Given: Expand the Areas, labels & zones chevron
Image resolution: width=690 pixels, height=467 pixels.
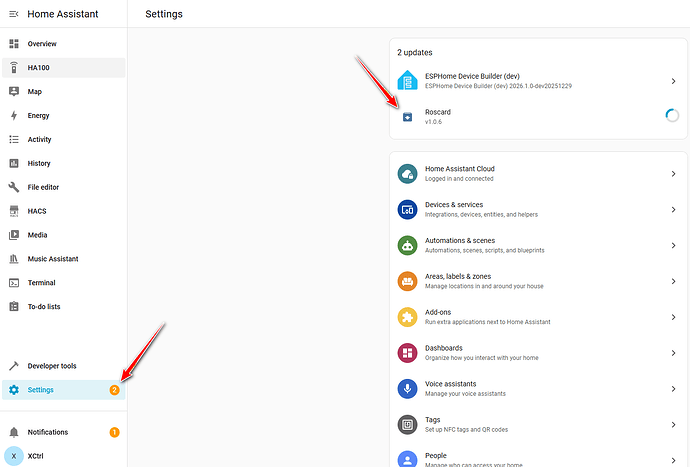Looking at the screenshot, I should [673, 281].
